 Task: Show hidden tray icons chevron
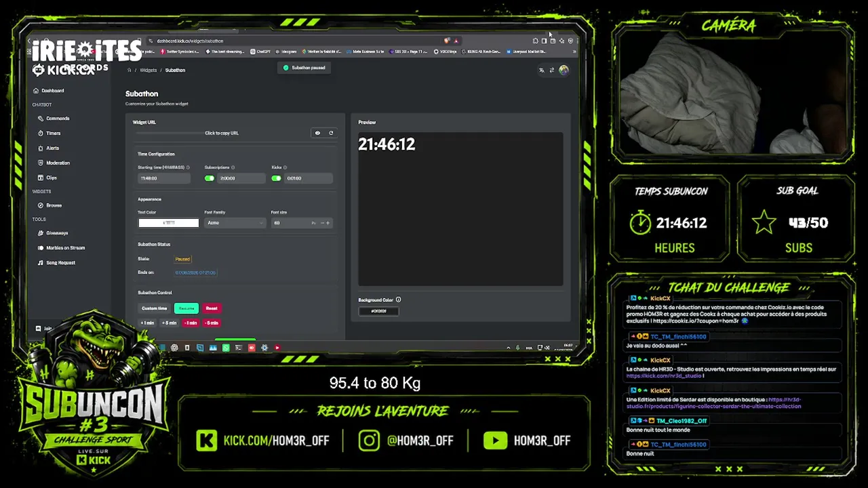click(509, 348)
